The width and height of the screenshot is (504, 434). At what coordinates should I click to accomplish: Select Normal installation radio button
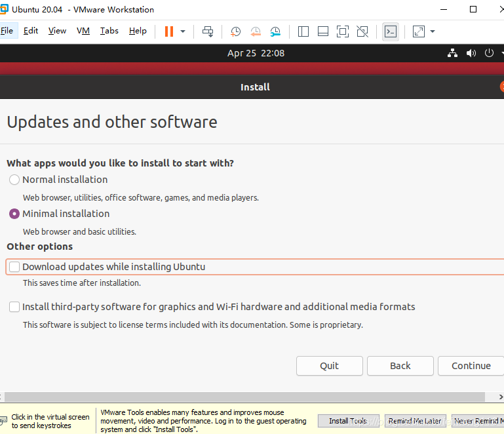click(14, 180)
